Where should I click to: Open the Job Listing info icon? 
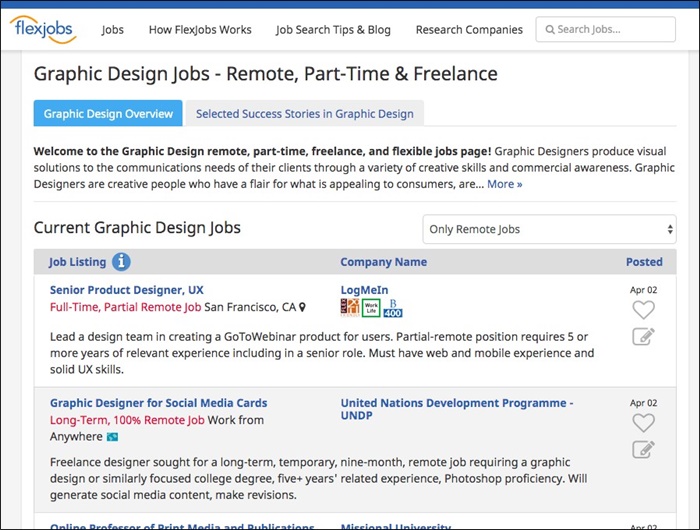tap(121, 262)
